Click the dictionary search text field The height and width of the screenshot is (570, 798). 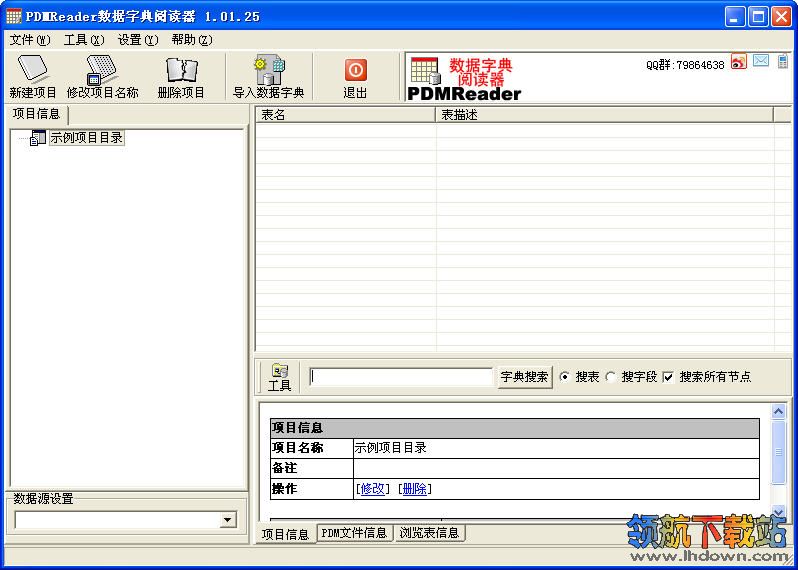(x=401, y=377)
